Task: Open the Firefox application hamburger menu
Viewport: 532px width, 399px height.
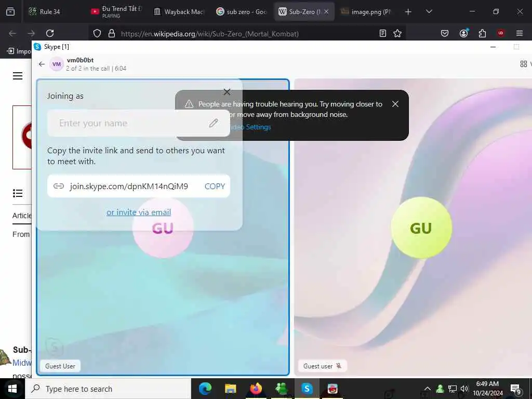Action: coord(520,33)
